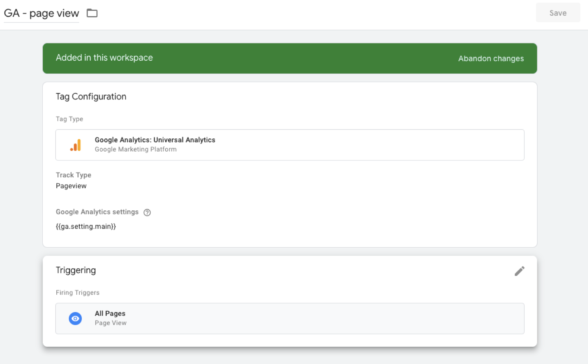Select the Universal Analytics tag type box

[x=290, y=145]
